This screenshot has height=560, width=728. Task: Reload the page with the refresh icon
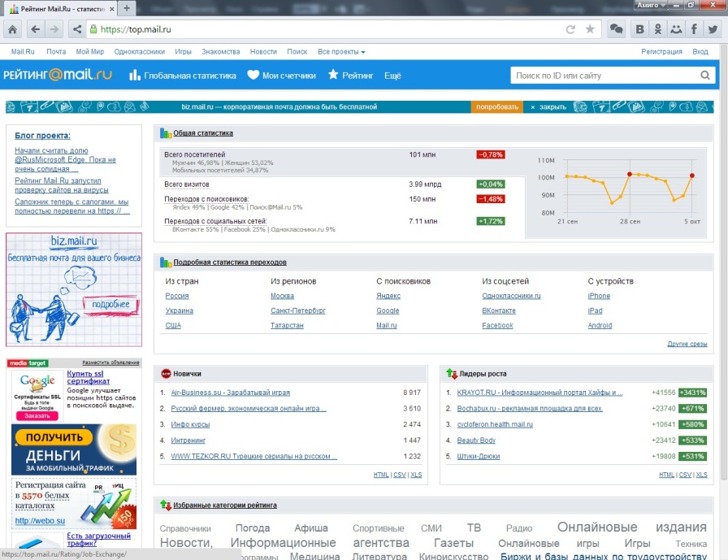click(x=570, y=29)
